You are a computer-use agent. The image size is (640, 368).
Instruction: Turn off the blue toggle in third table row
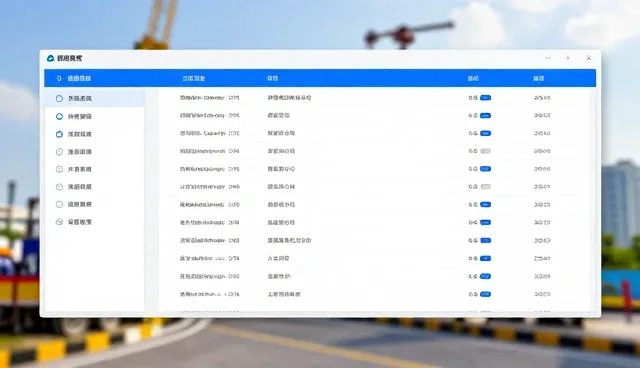485,133
